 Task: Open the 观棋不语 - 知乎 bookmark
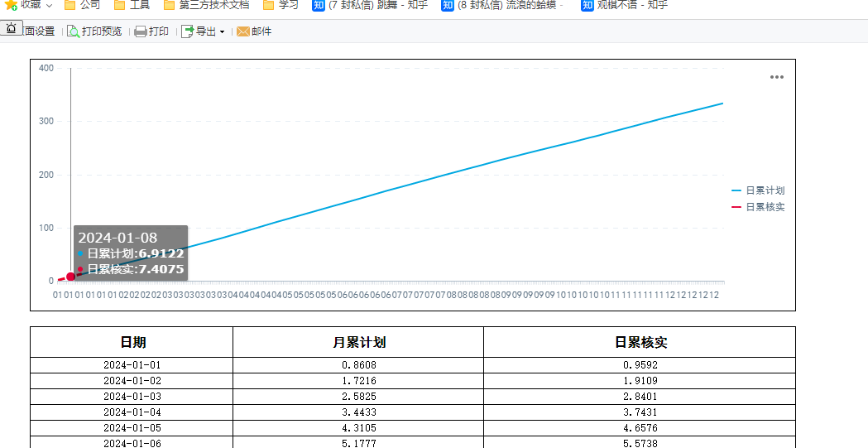[625, 5]
